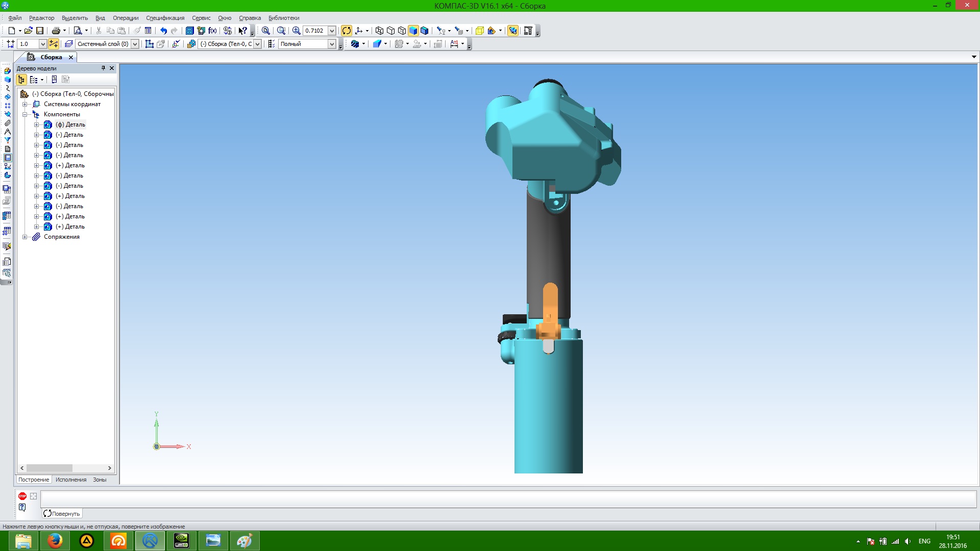Open the zoom scale 0.7102 dropdown
This screenshot has height=551, width=980.
pos(332,31)
